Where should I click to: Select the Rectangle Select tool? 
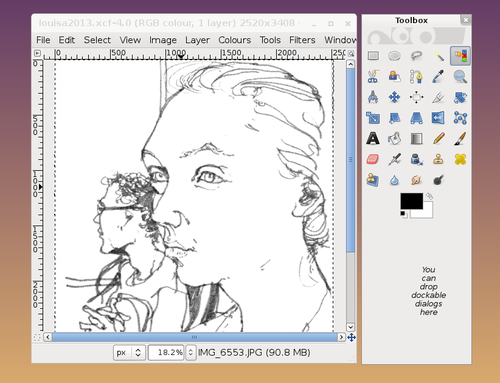click(x=373, y=56)
